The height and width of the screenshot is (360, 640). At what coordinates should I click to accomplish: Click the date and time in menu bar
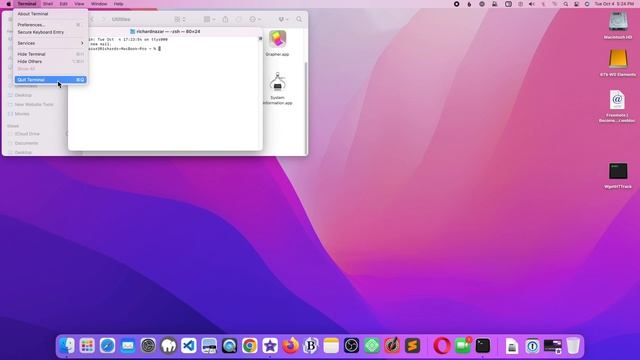pyautogui.click(x=614, y=4)
